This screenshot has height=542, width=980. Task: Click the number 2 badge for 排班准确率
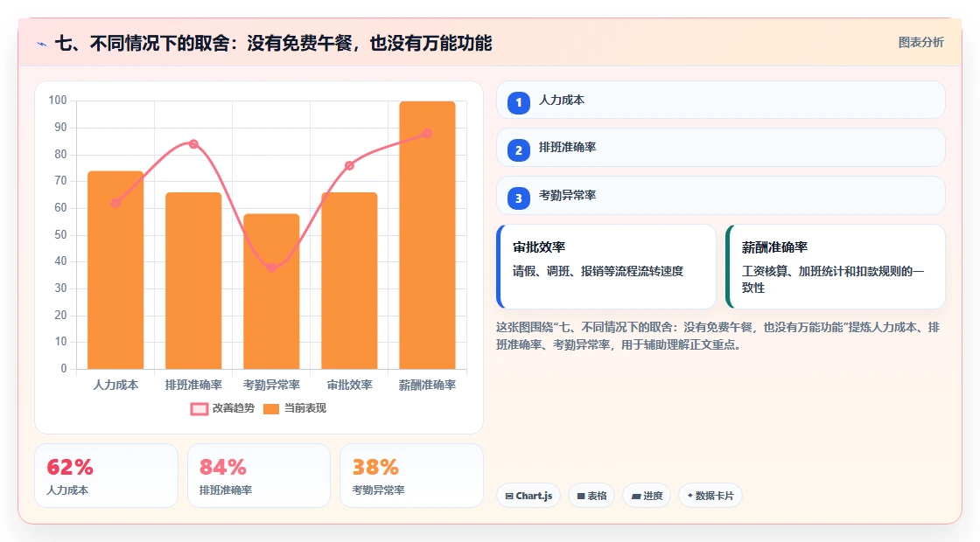[519, 149]
